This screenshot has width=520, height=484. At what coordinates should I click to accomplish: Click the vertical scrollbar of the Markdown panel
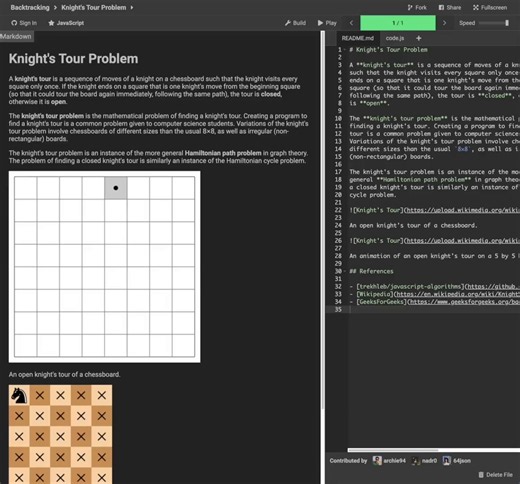[322, 220]
